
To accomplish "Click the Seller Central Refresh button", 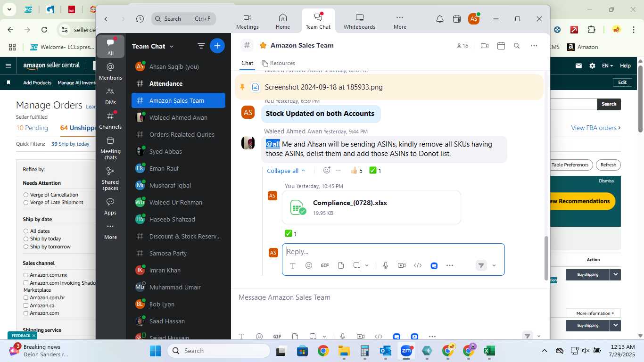I will 608,165.
